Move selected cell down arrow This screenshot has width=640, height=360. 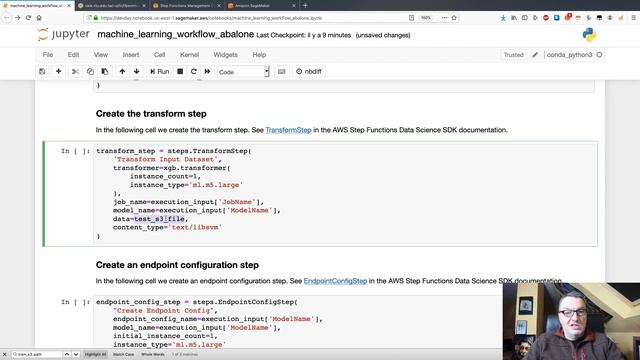137,71
